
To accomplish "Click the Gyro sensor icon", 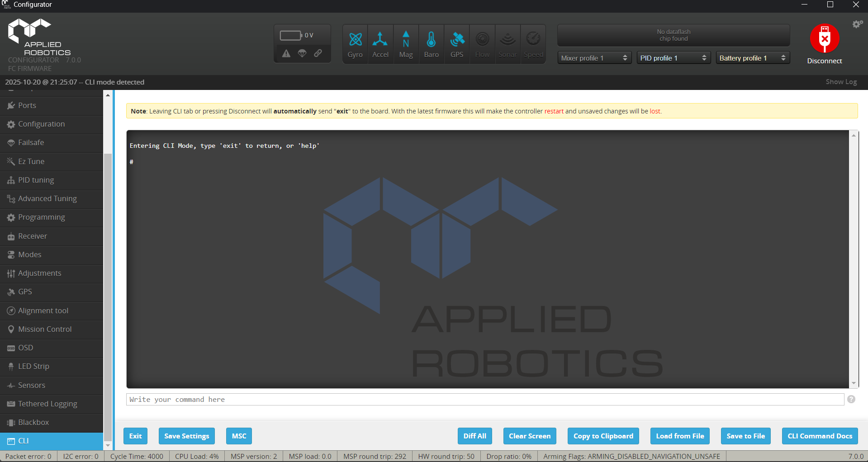I will [x=355, y=40].
